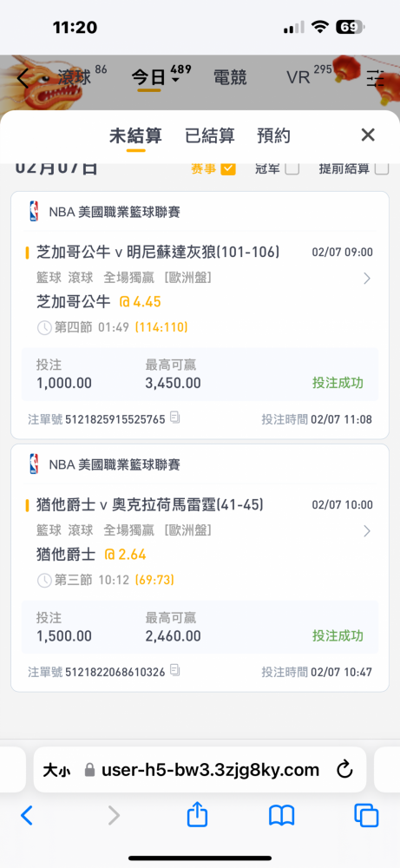Expand Bulls v Timberwolves bet details chevron
This screenshot has height=868, width=400.
367,279
